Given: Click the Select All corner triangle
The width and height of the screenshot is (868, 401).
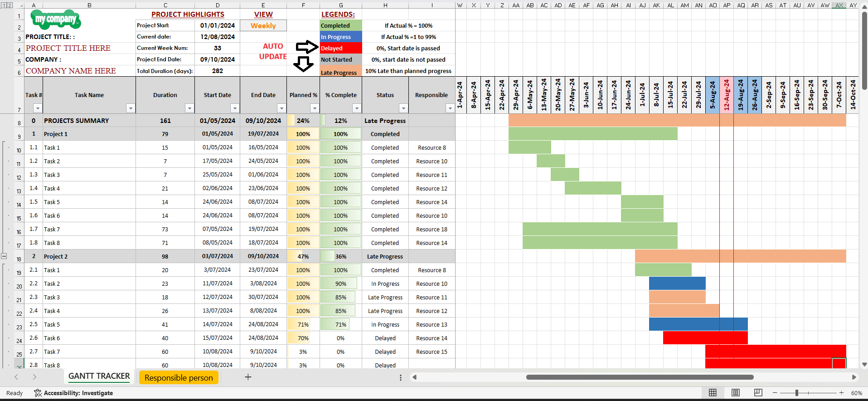Looking at the screenshot, I should click(19, 5).
